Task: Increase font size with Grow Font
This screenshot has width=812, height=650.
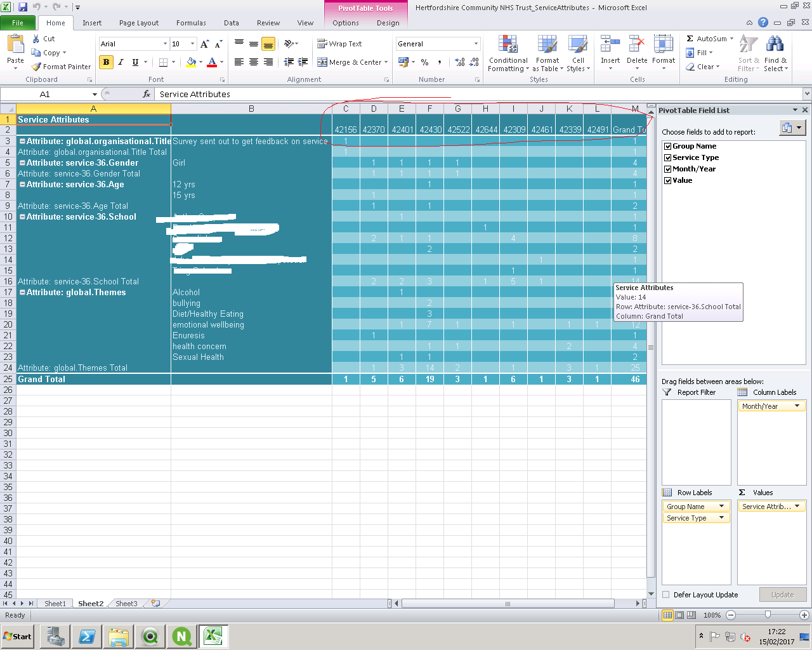Action: [204, 44]
